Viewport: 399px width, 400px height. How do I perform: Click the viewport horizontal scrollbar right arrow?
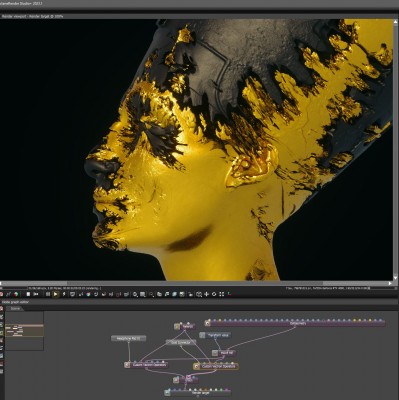[x=390, y=283]
